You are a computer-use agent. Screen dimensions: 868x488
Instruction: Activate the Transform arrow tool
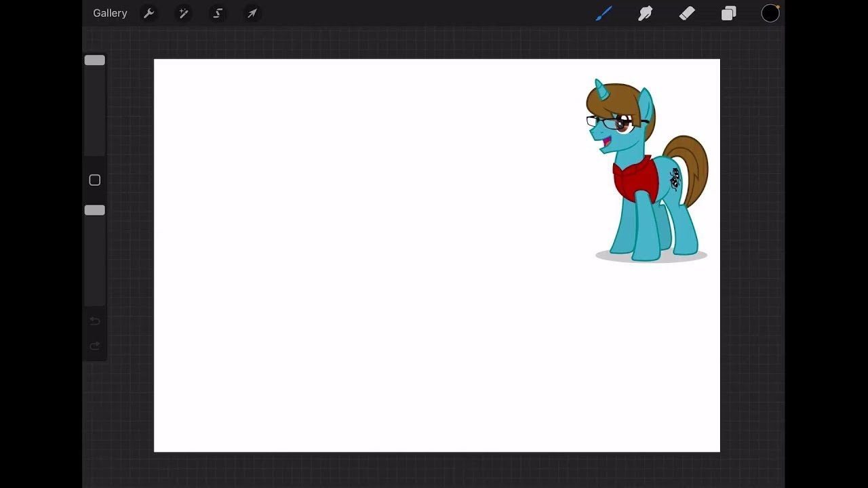(252, 14)
